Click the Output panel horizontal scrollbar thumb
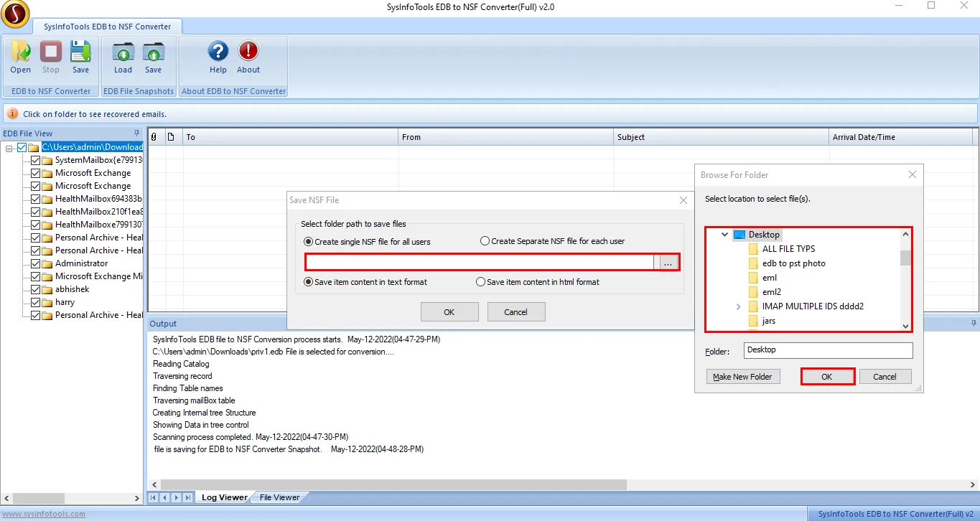The image size is (980, 521). tap(393, 485)
